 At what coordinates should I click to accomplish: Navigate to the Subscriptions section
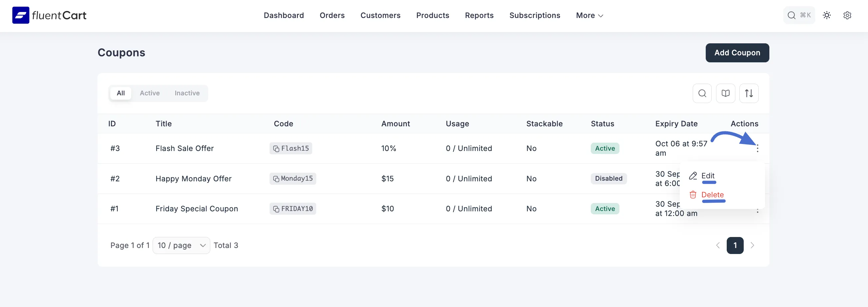[535, 15]
